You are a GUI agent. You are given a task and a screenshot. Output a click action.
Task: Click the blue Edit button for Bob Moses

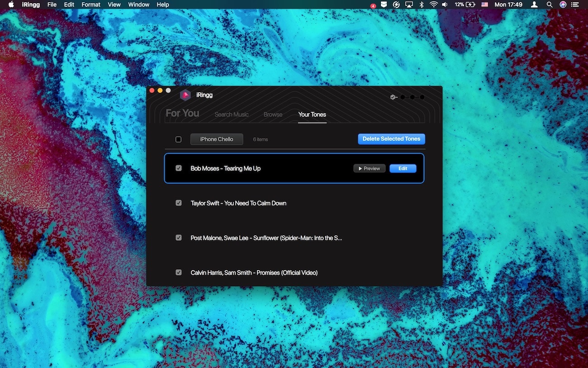[x=403, y=168]
